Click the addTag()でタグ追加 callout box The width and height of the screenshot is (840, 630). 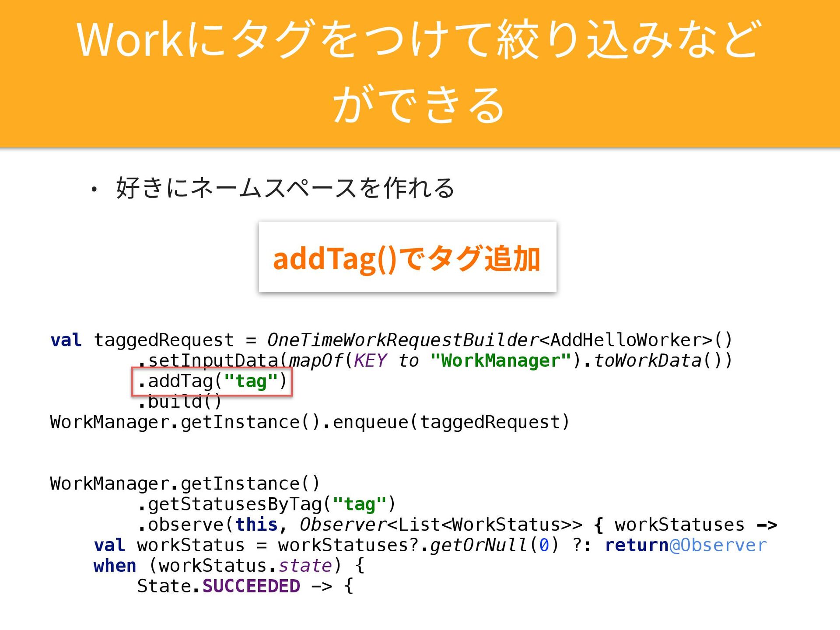click(x=407, y=258)
